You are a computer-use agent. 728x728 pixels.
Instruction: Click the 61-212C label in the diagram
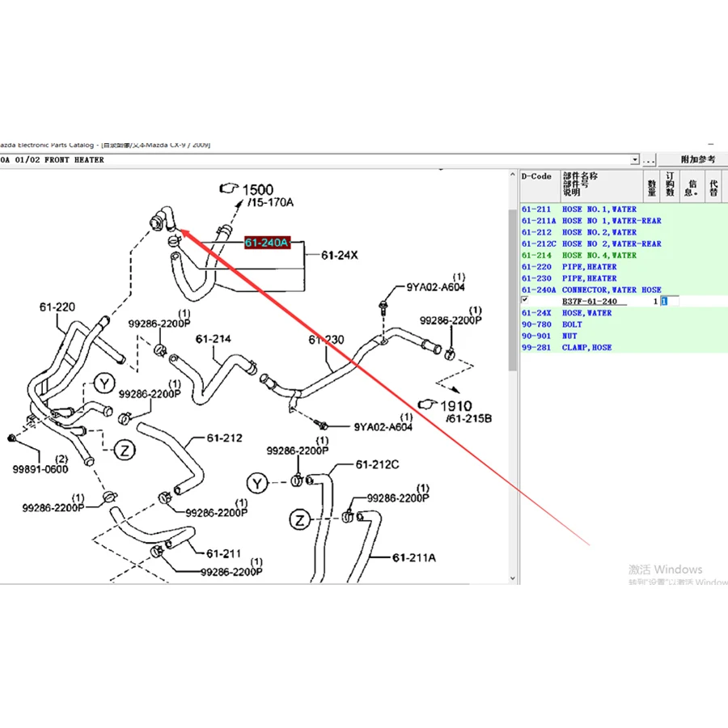[377, 464]
